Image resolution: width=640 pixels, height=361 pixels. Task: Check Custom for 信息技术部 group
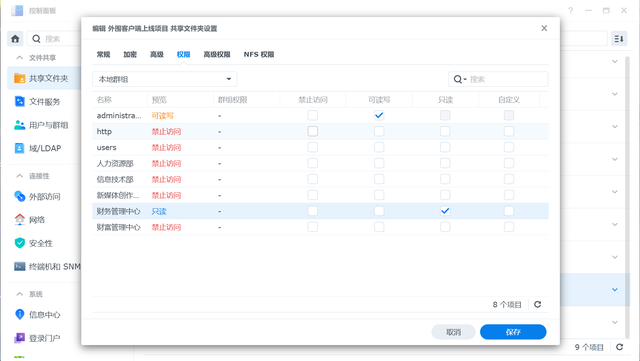tap(509, 179)
